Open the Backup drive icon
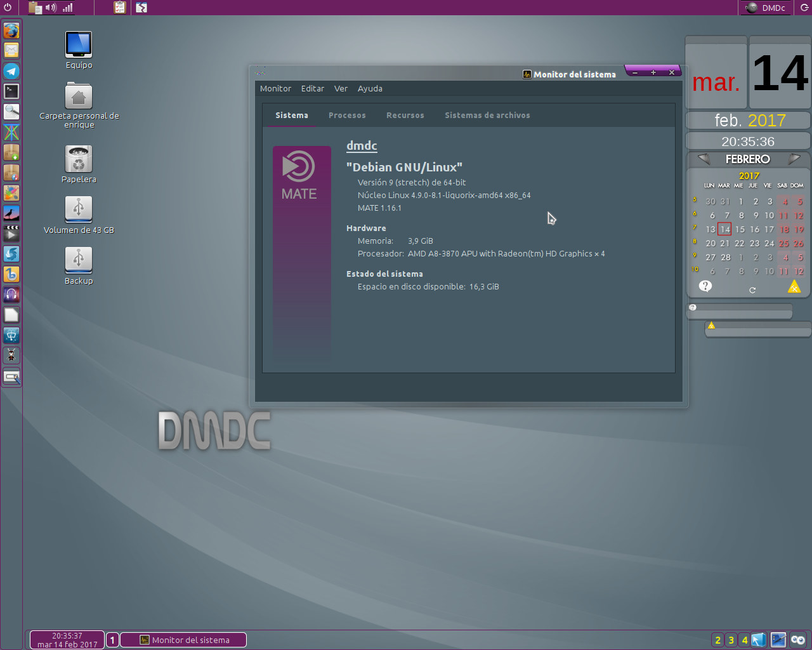Image resolution: width=812 pixels, height=650 pixels. pos(79,266)
